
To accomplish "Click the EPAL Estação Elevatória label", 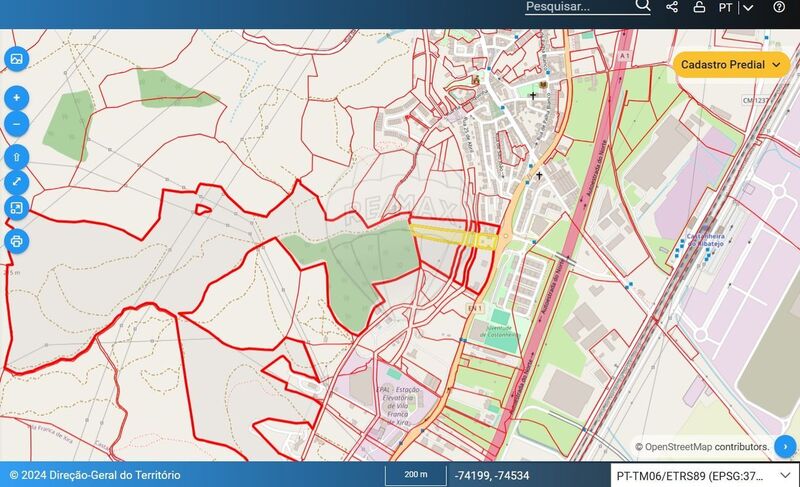I will [398, 405].
